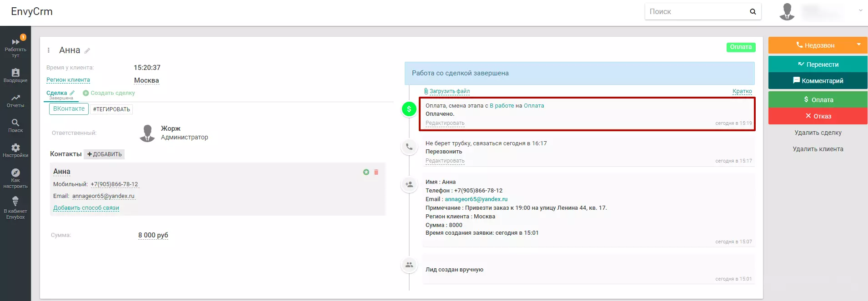This screenshot has width=868, height=301.
Task: Click the #ТЕГИРОВАТЬ button
Action: coord(111,109)
